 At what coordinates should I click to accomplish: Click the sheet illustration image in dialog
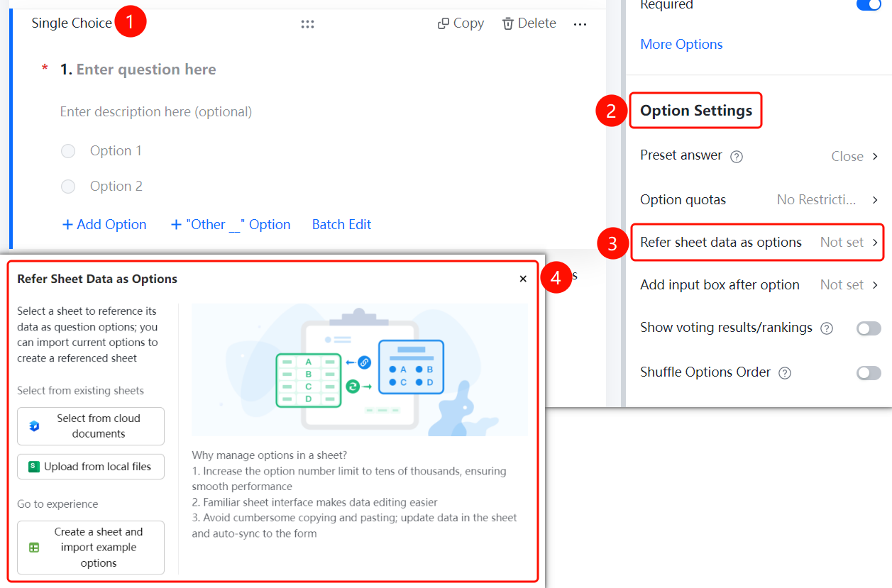pos(360,370)
